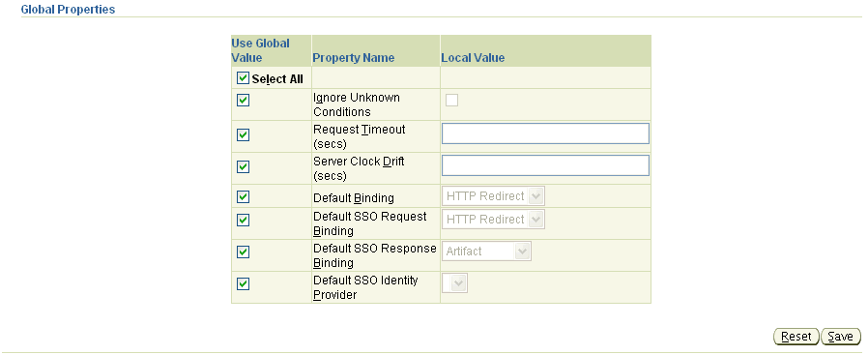
Task: Toggle global value for Request Timeout
Action: tap(243, 135)
